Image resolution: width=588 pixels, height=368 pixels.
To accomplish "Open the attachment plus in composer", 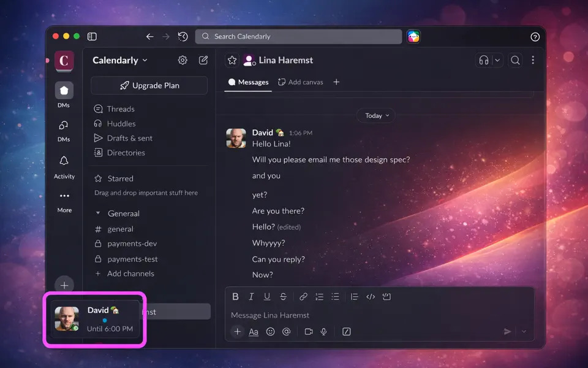I will pos(238,332).
